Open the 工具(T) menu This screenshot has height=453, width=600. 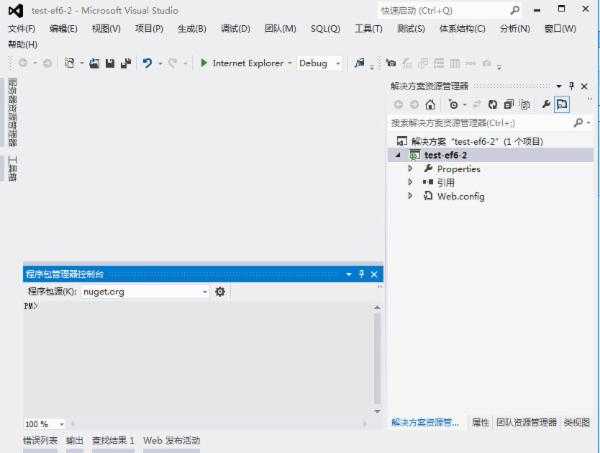pos(368,29)
